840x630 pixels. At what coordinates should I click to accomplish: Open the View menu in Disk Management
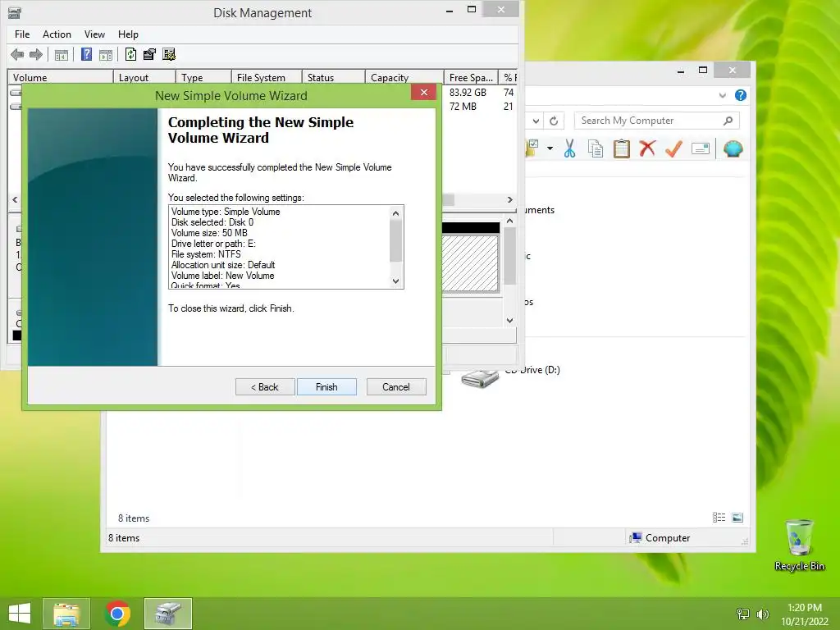(94, 34)
